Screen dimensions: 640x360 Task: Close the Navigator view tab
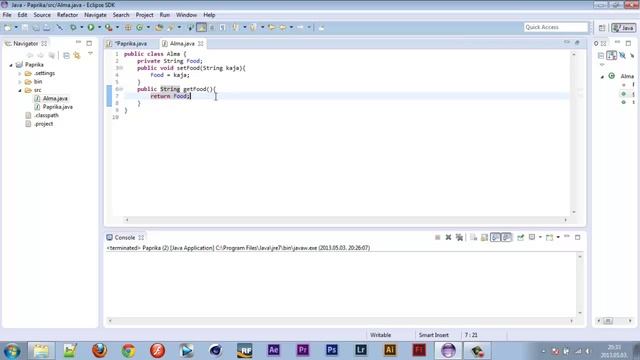44,43
